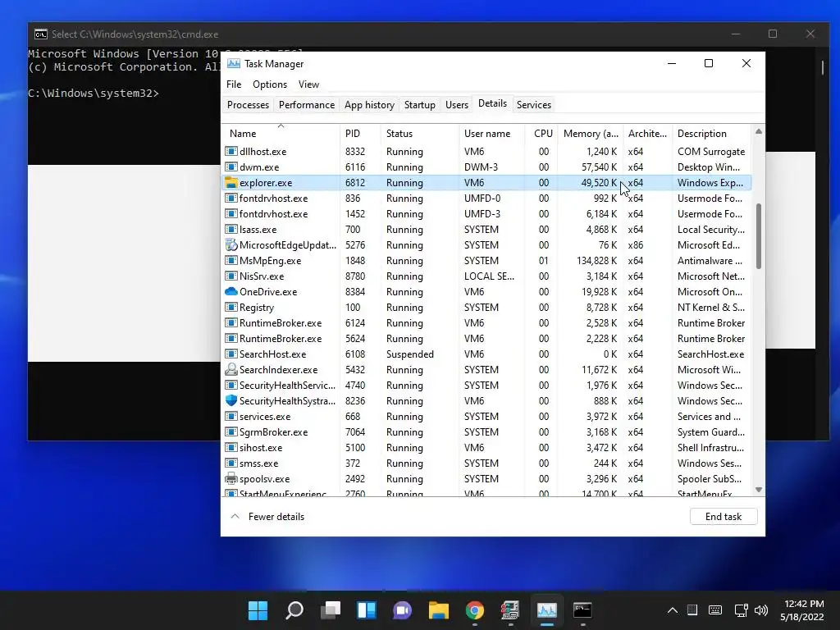Sort by the PID column header
The image size is (840, 630).
pyautogui.click(x=359, y=134)
